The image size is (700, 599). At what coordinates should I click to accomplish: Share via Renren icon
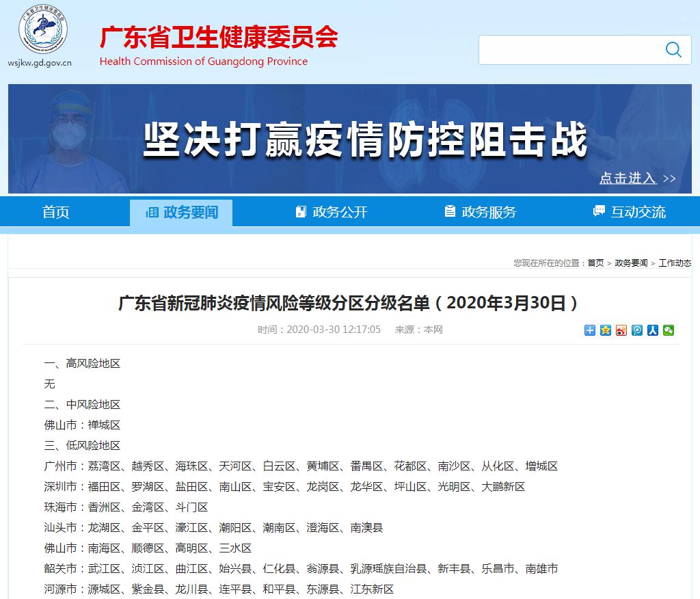(x=653, y=330)
